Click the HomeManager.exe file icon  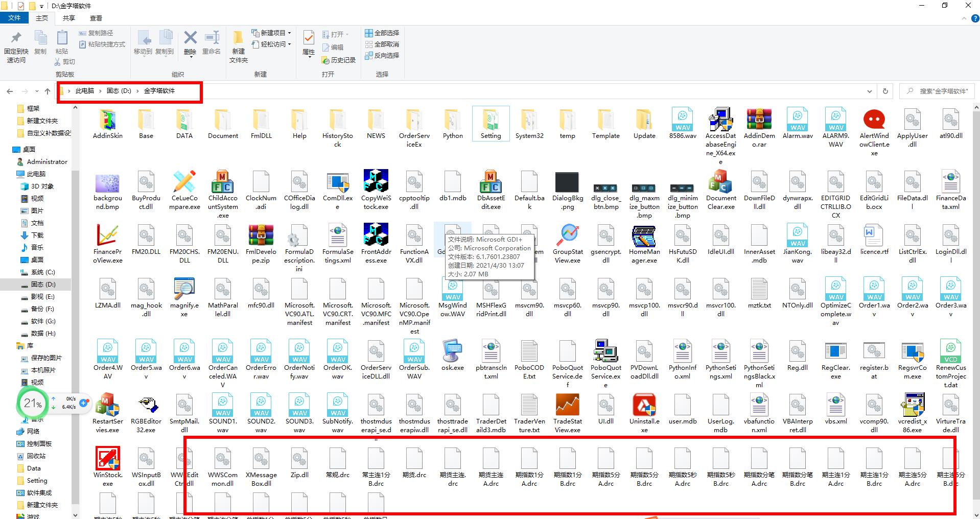tap(644, 236)
